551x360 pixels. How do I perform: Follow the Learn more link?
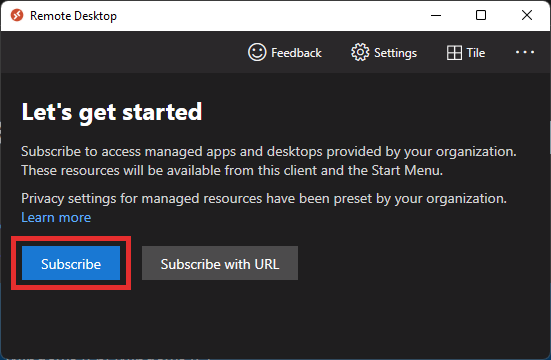(56, 218)
